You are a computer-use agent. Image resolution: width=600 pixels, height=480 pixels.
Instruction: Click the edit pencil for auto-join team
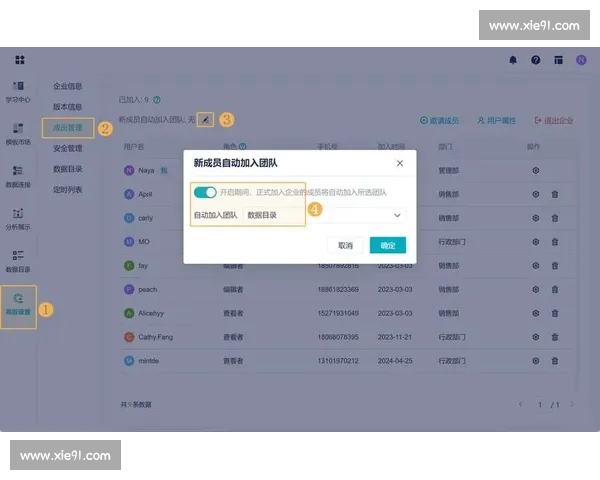point(205,120)
